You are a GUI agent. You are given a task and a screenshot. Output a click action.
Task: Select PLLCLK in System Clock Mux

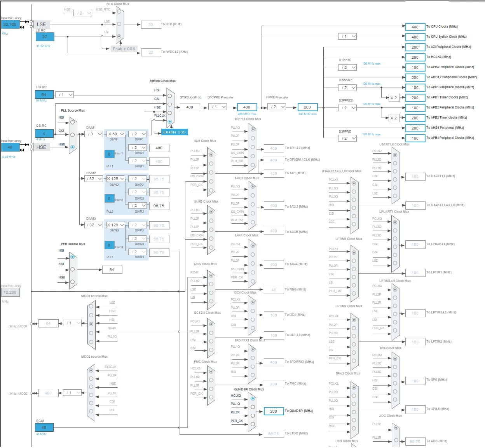coord(169,121)
